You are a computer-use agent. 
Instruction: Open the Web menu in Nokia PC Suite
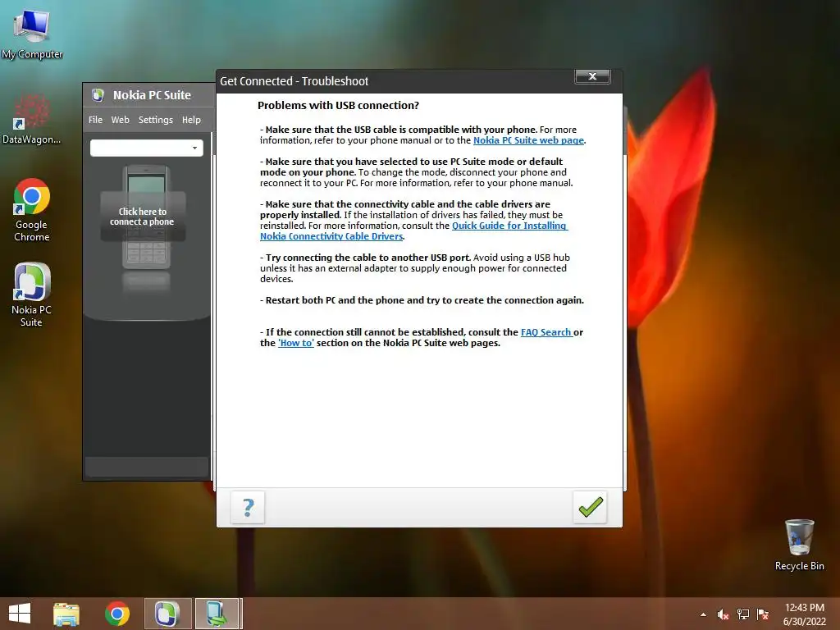pyautogui.click(x=120, y=120)
